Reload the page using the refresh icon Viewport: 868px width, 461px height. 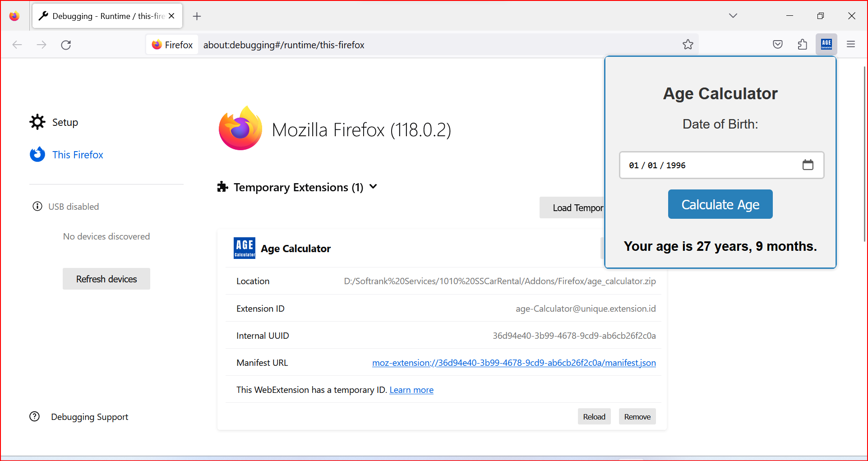pyautogui.click(x=66, y=45)
